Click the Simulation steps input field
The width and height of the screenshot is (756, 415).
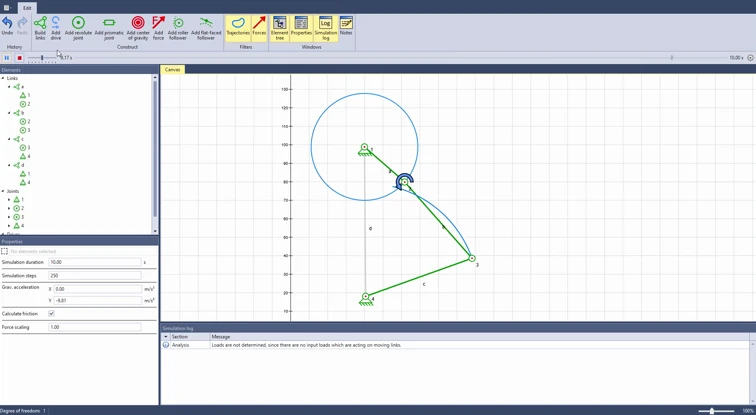95,276
